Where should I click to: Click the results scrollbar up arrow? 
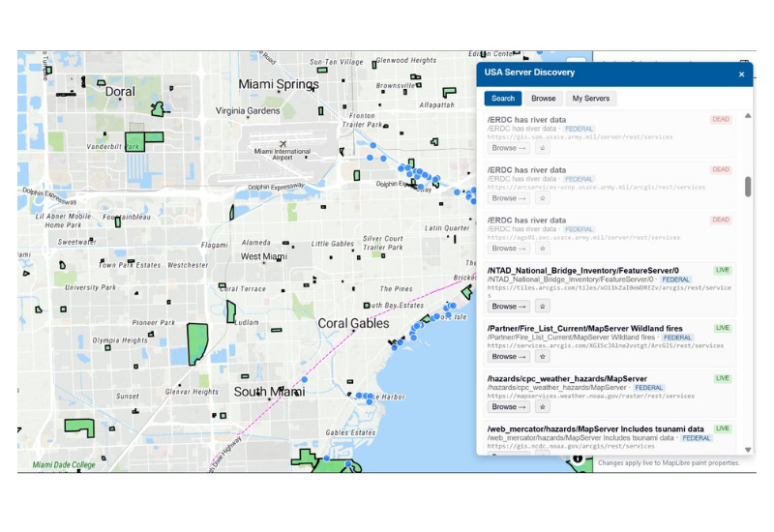(x=748, y=116)
